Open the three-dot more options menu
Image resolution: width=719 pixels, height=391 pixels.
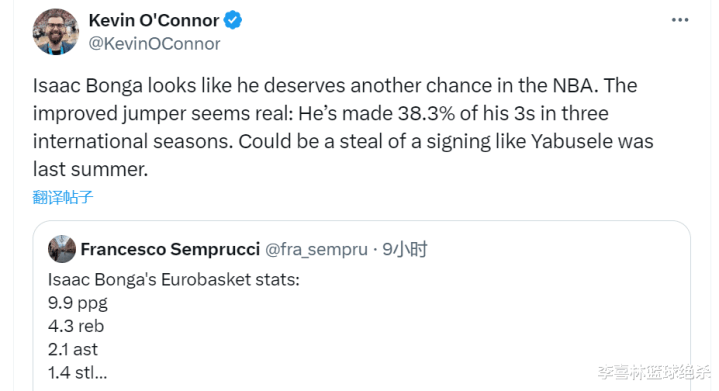pos(680,20)
